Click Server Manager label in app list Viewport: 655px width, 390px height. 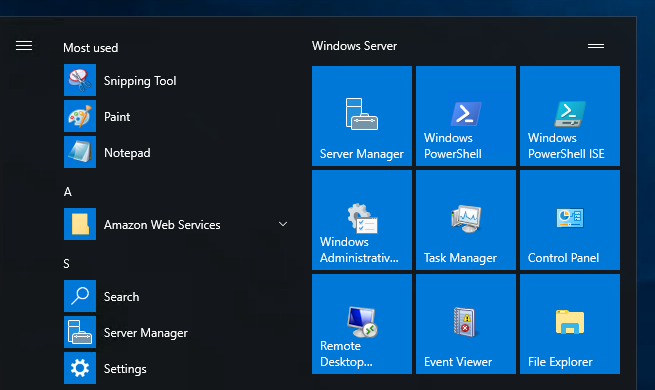pyautogui.click(x=146, y=333)
